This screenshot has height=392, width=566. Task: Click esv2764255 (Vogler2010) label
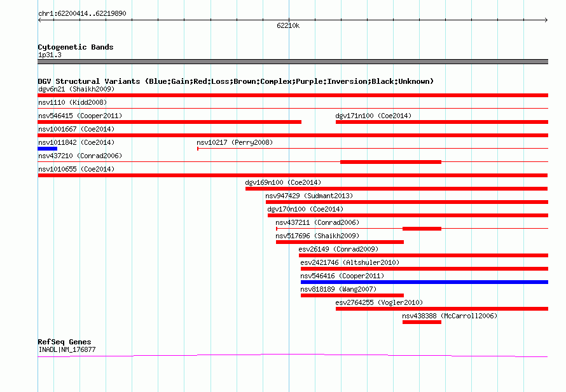[379, 302]
